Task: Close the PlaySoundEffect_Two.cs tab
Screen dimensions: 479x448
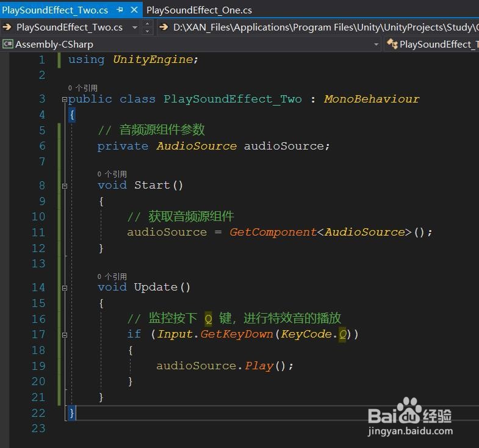Action: pos(134,10)
